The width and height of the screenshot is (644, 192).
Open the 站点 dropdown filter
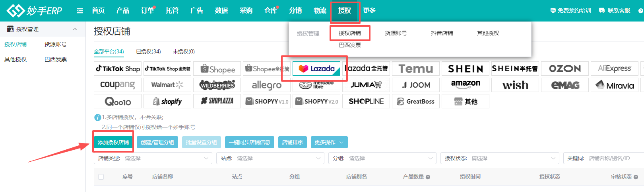pyautogui.click(x=270, y=158)
